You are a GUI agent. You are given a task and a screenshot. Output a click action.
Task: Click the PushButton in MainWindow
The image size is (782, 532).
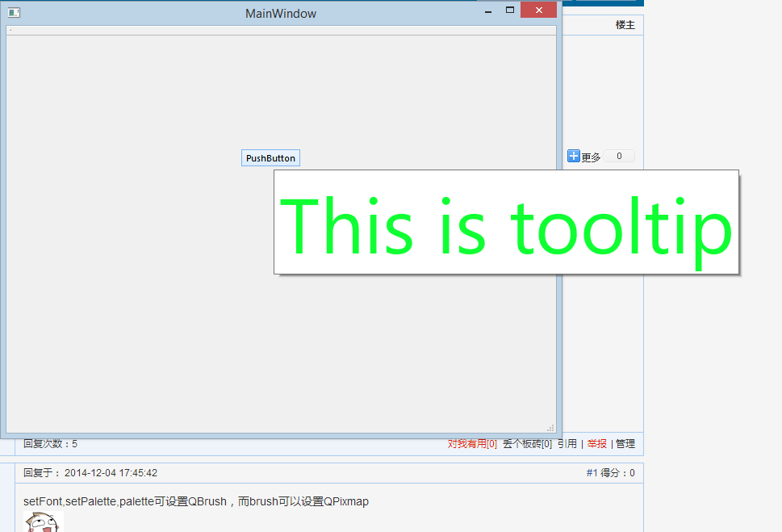click(x=271, y=157)
